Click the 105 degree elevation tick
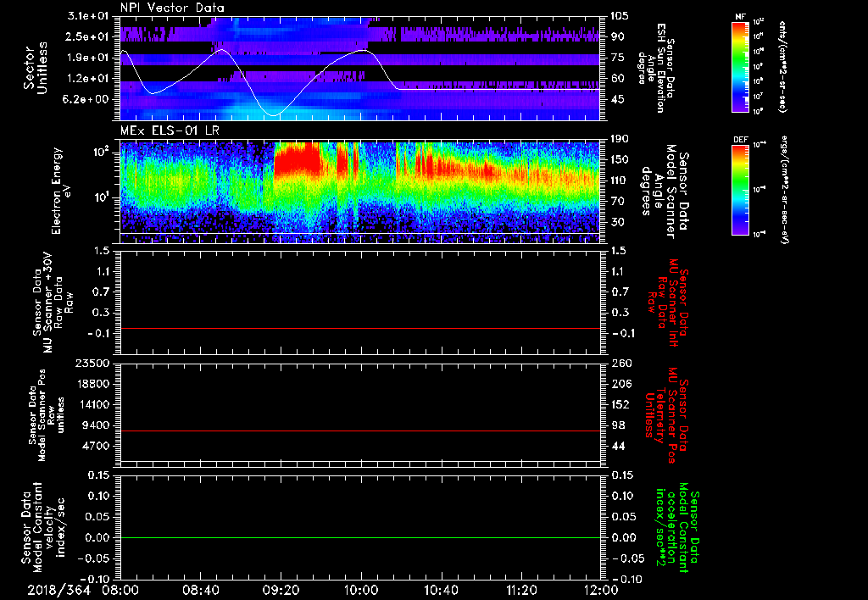This screenshot has width=868, height=600. pyautogui.click(x=620, y=16)
